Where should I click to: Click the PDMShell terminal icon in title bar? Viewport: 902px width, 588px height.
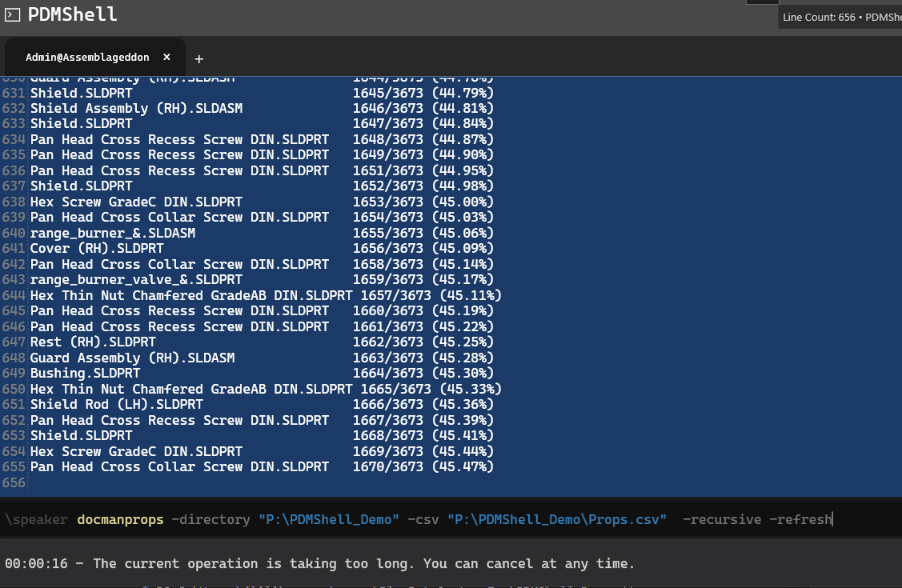[13, 14]
